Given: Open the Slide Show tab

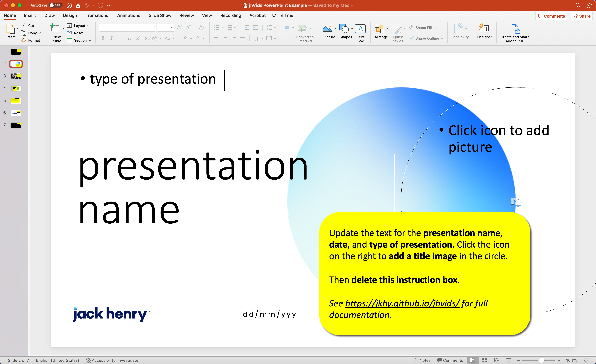Looking at the screenshot, I should tap(160, 15).
